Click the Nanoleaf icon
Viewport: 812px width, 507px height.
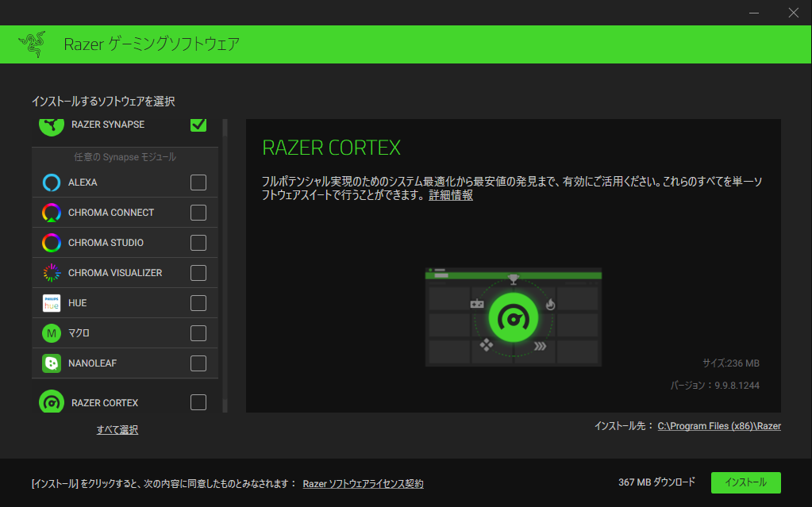[x=52, y=363]
